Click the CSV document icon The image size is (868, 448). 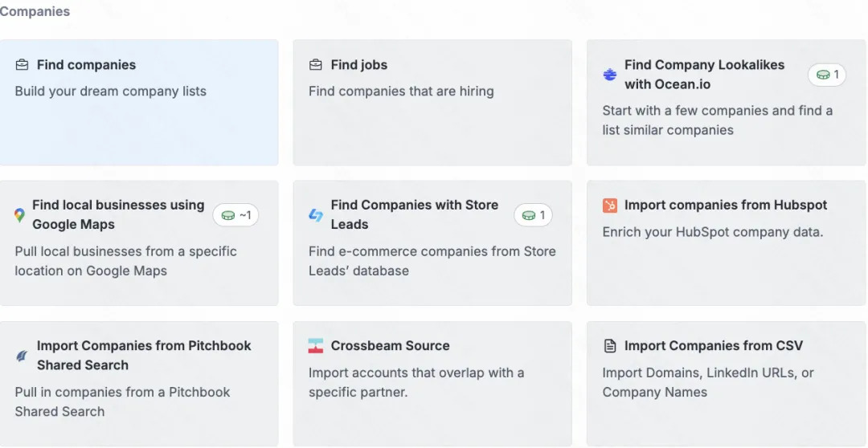609,346
